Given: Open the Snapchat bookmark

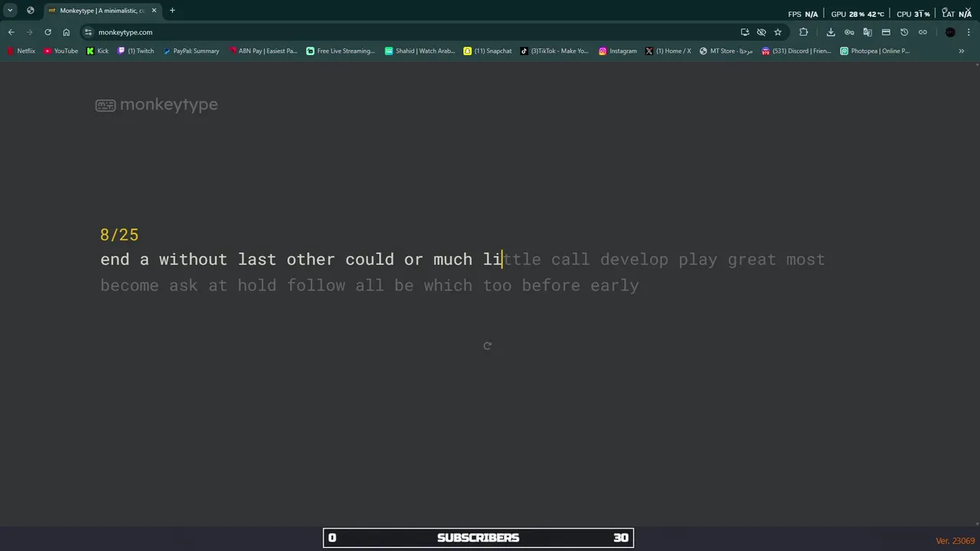Looking at the screenshot, I should [488, 51].
